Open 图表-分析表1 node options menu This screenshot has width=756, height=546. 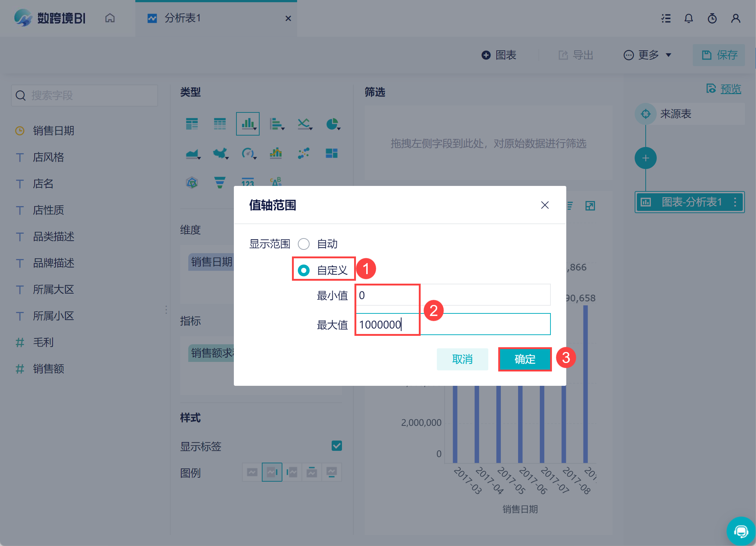(735, 202)
